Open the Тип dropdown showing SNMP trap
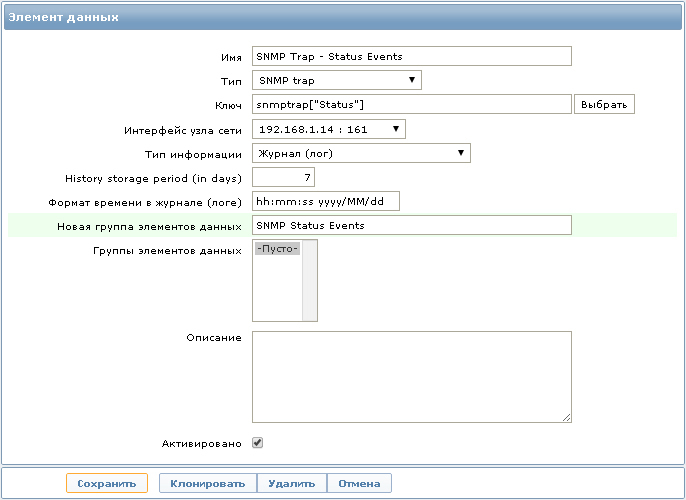The width and height of the screenshot is (686, 500). [336, 80]
